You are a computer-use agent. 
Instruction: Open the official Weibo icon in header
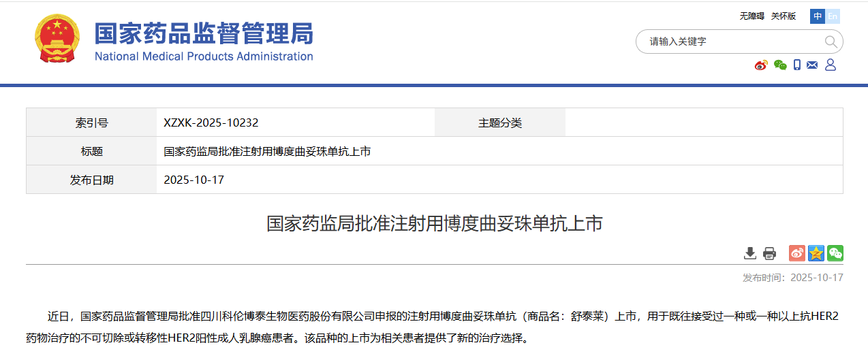(x=760, y=65)
